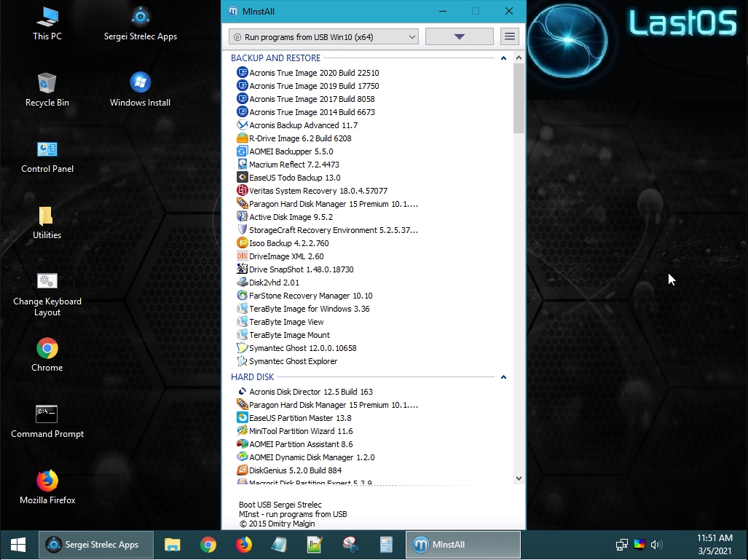Viewport: 748px width, 560px height.
Task: Launch Firefox from the taskbar
Action: click(x=244, y=545)
